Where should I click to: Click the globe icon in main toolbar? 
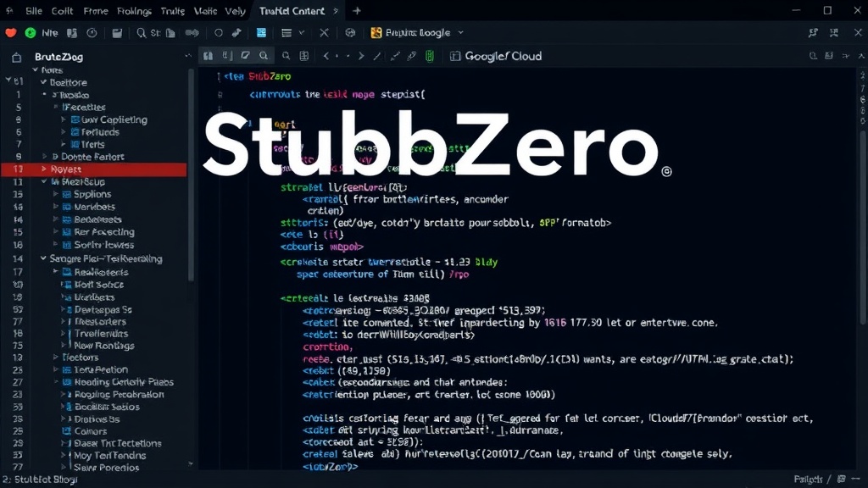[x=350, y=33]
